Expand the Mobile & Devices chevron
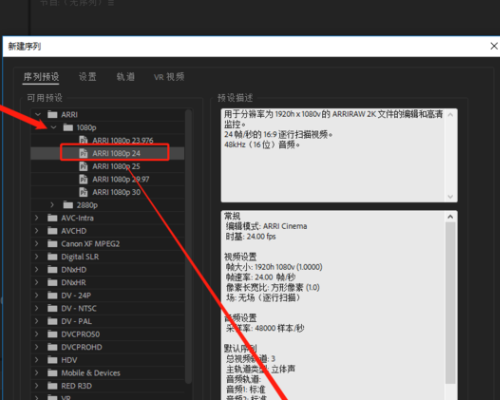The width and height of the screenshot is (500, 400). tap(37, 373)
